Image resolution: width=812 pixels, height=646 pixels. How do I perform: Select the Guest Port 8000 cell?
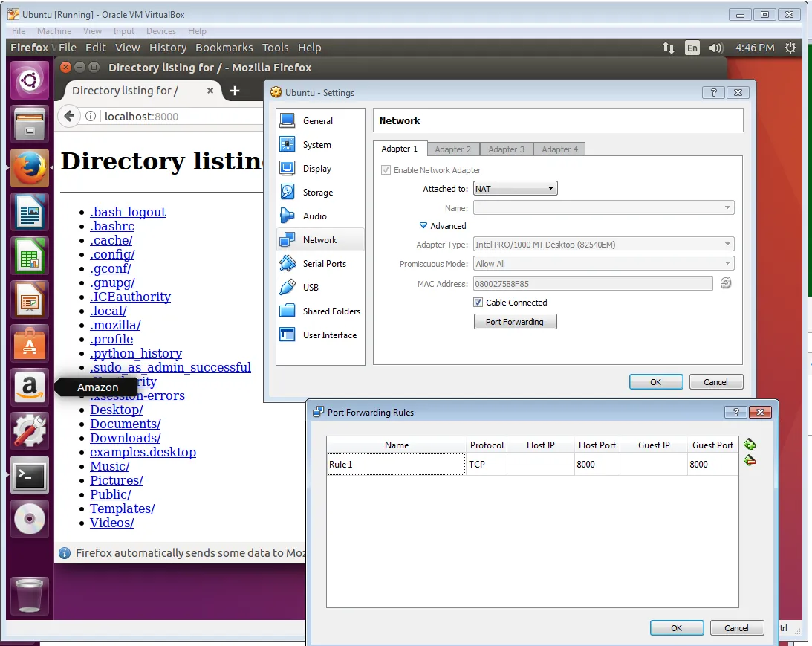coord(712,464)
